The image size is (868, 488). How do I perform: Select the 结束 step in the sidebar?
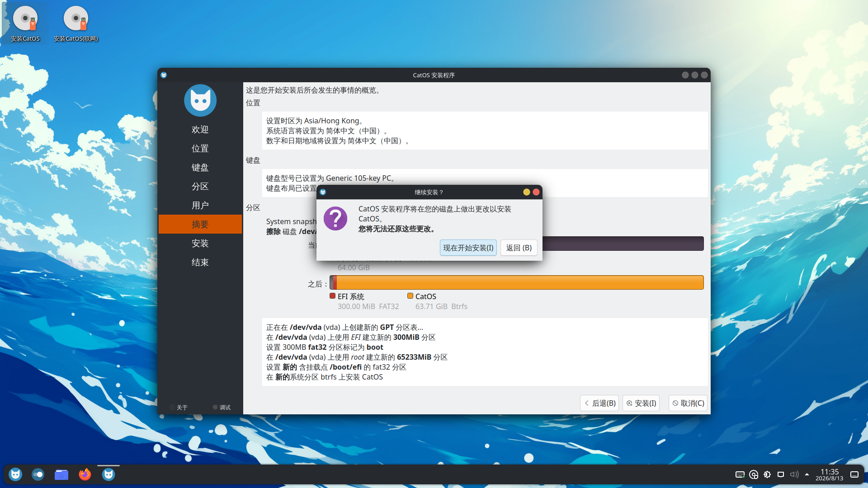[200, 263]
